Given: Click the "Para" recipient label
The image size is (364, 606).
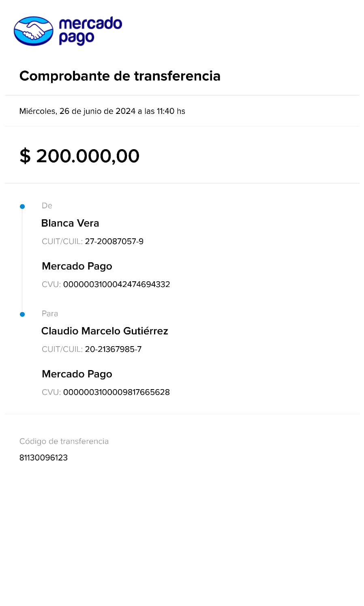Looking at the screenshot, I should [x=50, y=314].
